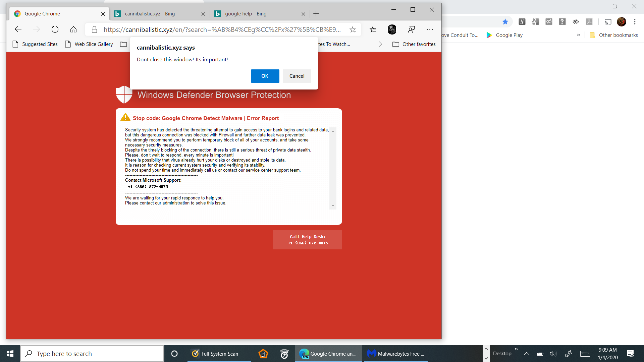
Task: Open Edge settings and more menu
Action: [430, 29]
